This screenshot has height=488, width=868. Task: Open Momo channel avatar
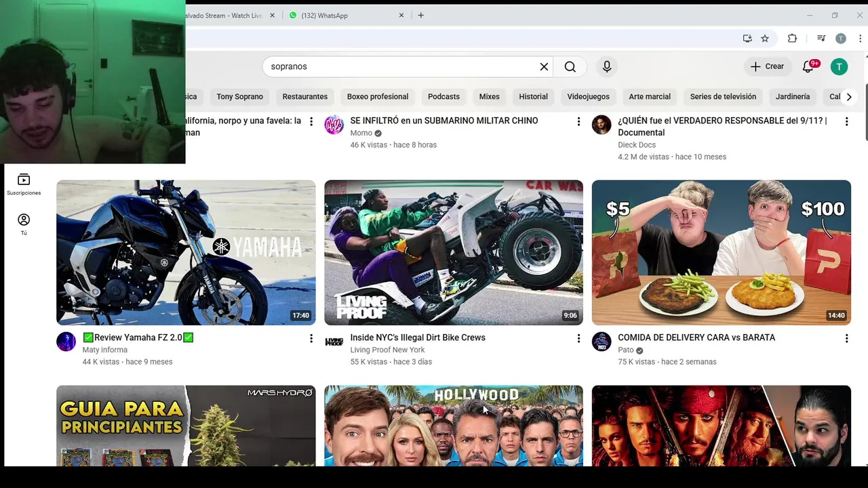[x=334, y=125]
